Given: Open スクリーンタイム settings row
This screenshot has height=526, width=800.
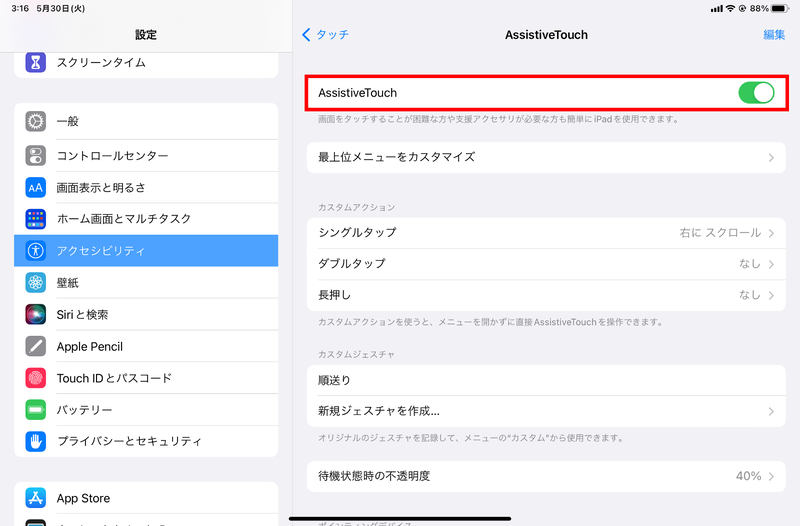Looking at the screenshot, I should point(146,65).
